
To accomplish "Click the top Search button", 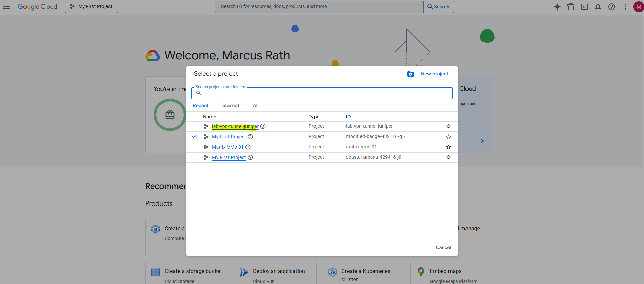I will 438,7.
